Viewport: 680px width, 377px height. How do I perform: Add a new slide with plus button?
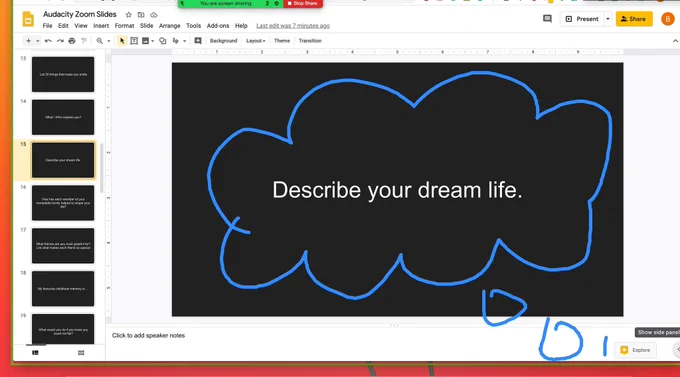coord(28,41)
